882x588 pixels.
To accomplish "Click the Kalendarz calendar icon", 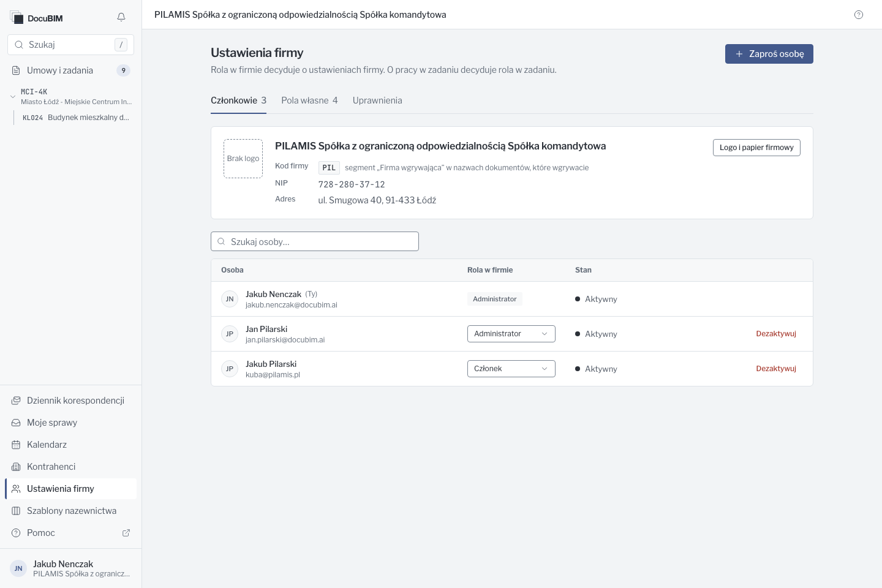I will 16,445.
